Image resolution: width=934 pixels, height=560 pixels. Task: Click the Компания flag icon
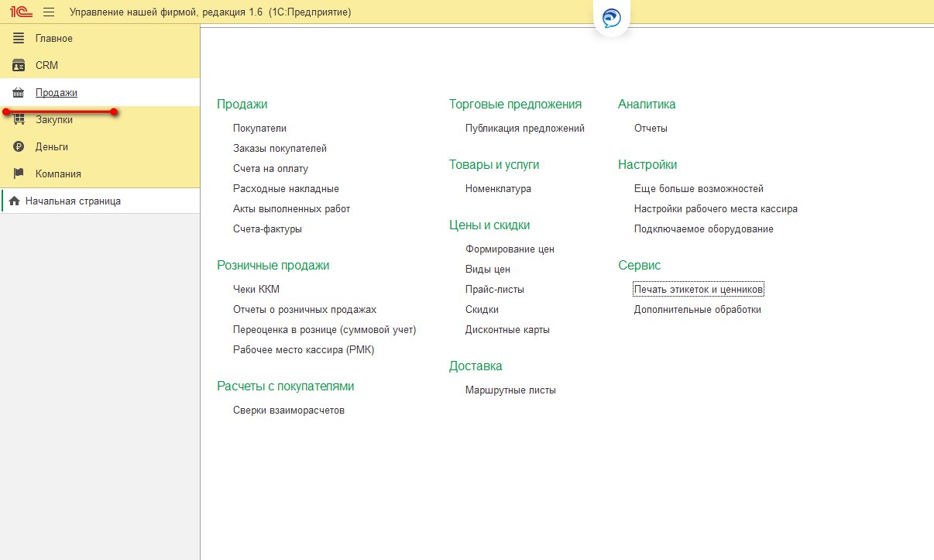[x=19, y=173]
